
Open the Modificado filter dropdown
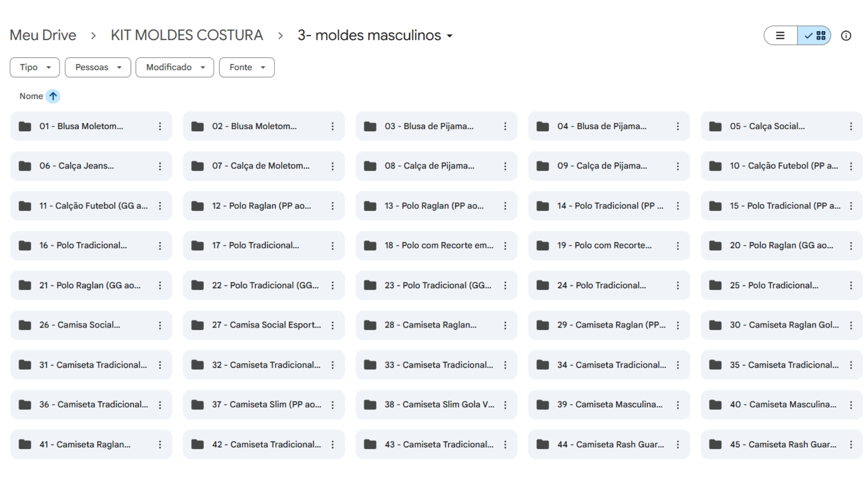[175, 67]
